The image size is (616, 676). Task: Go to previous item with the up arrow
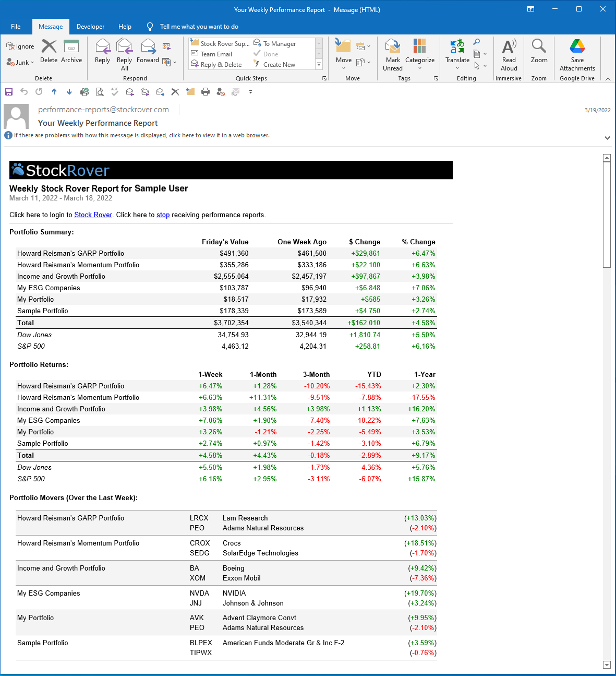(54, 92)
